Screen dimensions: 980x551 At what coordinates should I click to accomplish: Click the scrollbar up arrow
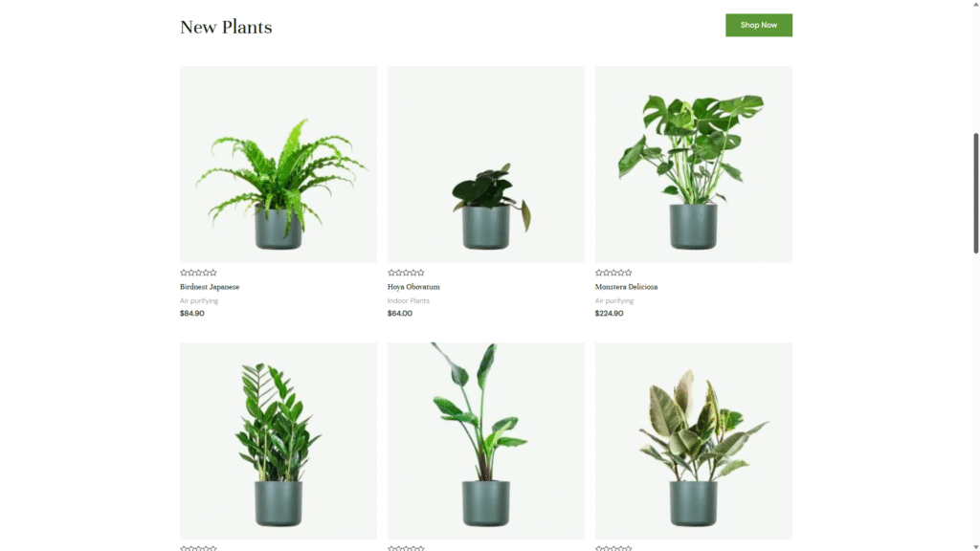pos(975,4)
